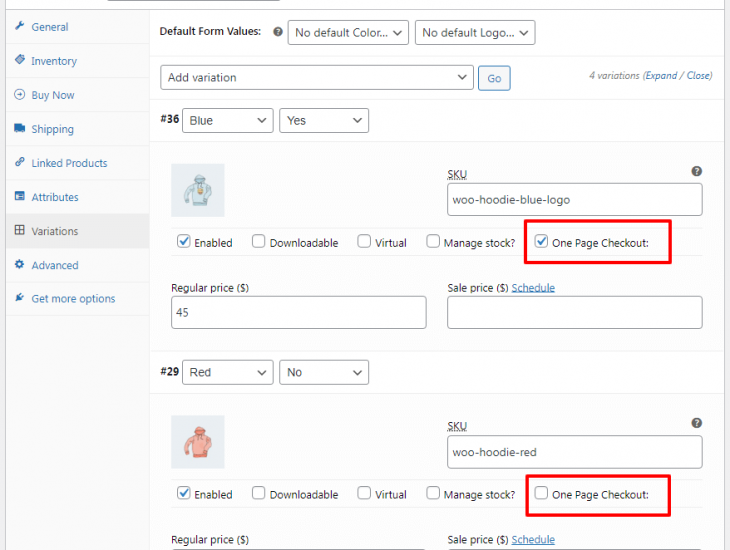Click the Attributes panel icon

click(x=20, y=196)
